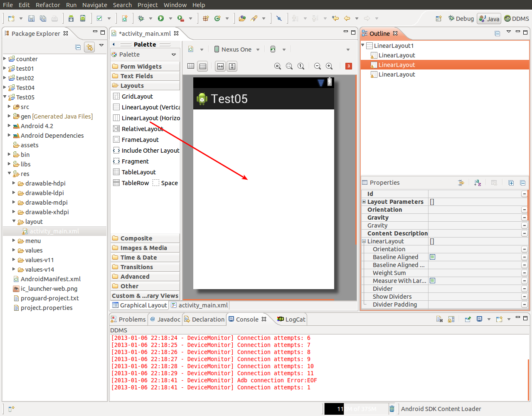Image resolution: width=532 pixels, height=416 pixels.
Task: Click the Save All toolbar icon
Action: coord(43,18)
